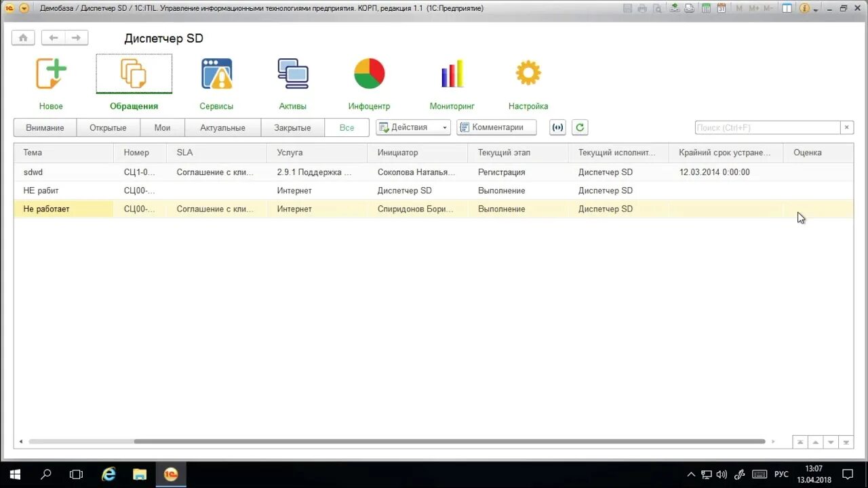Viewport: 868px width, 488px height.
Task: Click the 2.9.1 Поддержка service cell
Action: (x=317, y=172)
